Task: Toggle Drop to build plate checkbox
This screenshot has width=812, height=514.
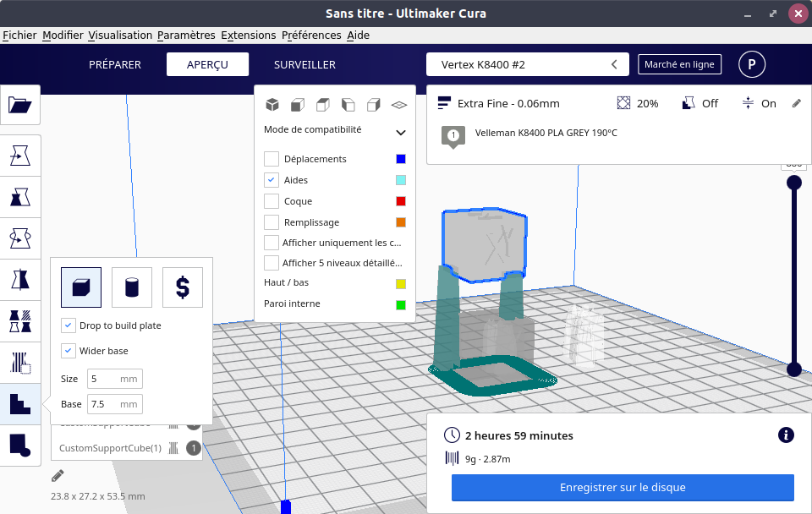Action: pyautogui.click(x=69, y=325)
